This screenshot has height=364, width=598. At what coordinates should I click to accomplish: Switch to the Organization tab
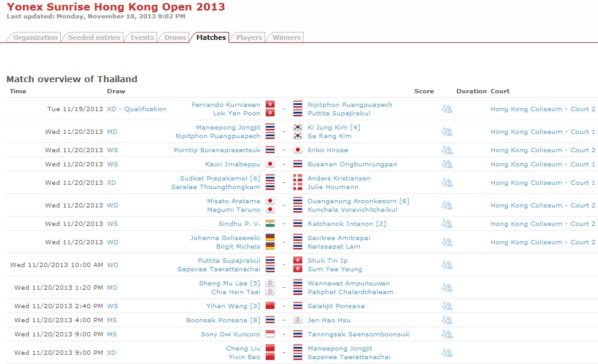tap(35, 37)
